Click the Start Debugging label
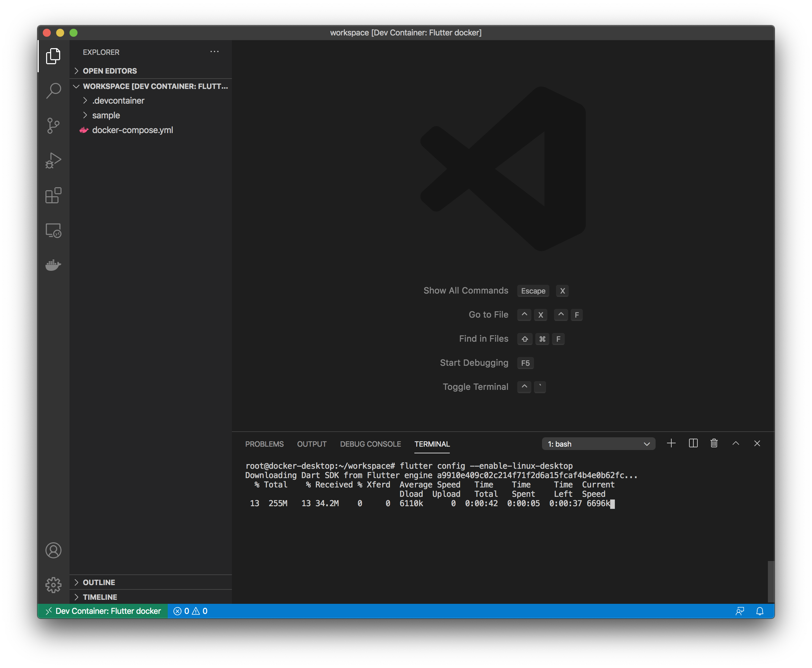812x668 pixels. click(474, 363)
